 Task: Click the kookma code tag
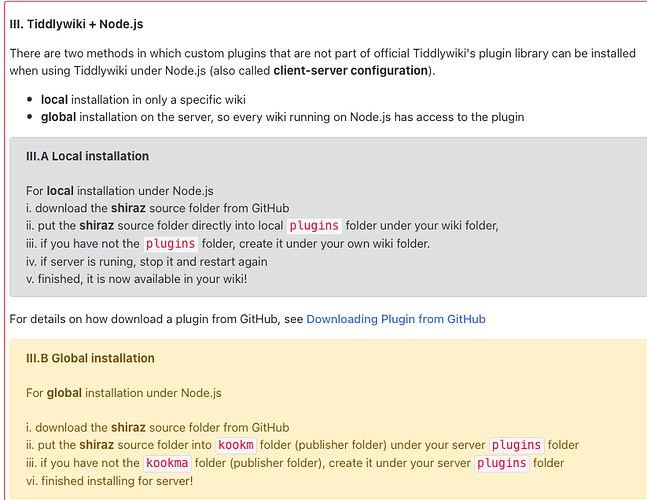point(166,463)
